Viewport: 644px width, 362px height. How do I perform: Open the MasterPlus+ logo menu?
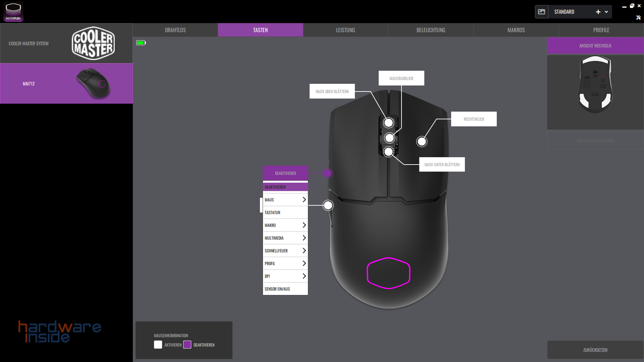pos(13,11)
